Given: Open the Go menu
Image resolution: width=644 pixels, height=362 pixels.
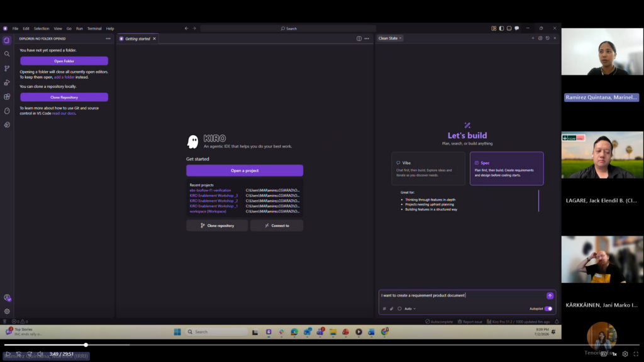Looking at the screenshot, I should [x=69, y=28].
